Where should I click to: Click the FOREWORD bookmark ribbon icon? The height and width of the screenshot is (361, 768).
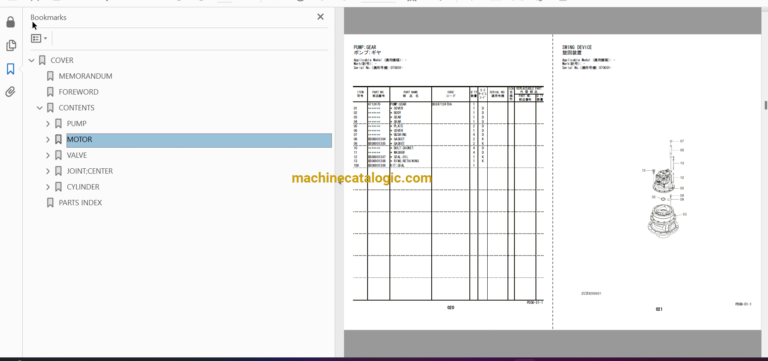(x=50, y=92)
